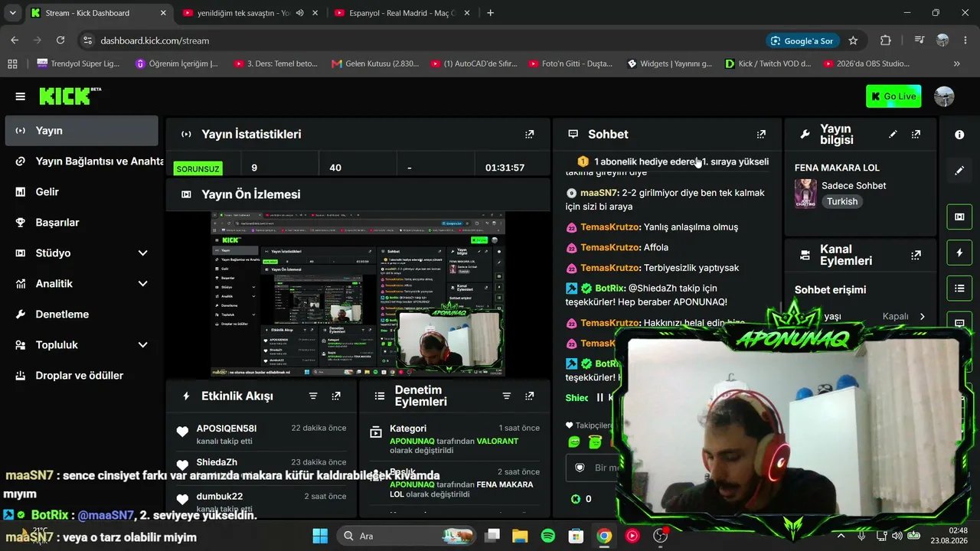Viewport: 980px width, 551px height.
Task: Filter the Etkinlik Akışı feed
Action: pos(313,396)
